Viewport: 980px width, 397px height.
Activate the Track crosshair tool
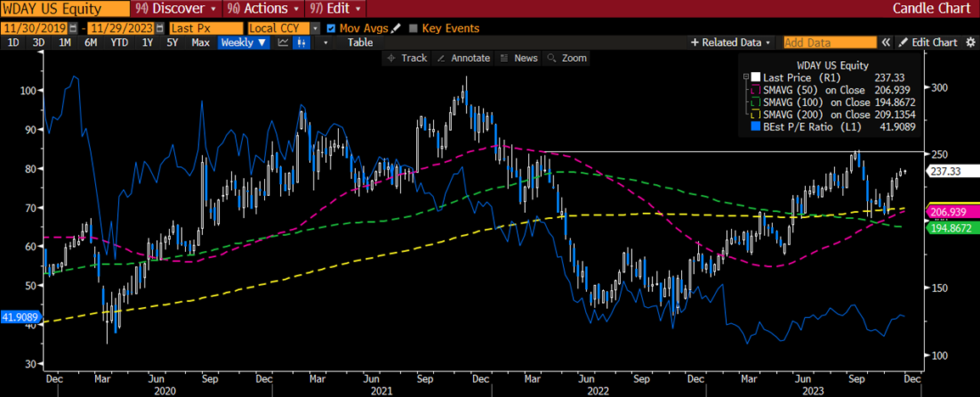tap(407, 58)
